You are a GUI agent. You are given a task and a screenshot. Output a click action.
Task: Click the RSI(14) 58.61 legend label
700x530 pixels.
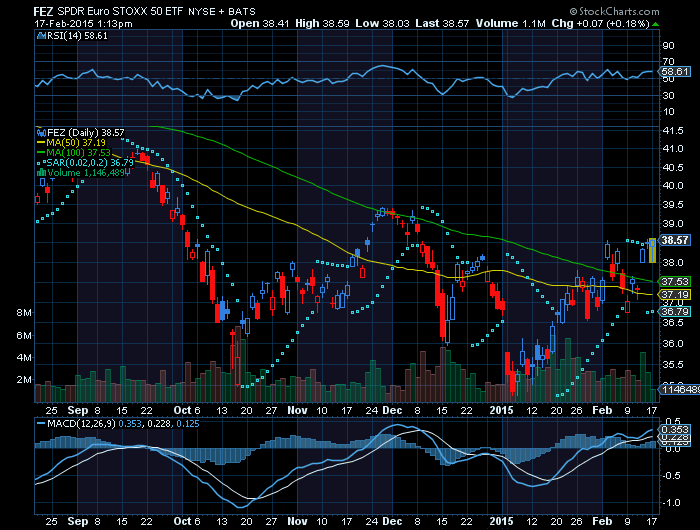[77, 36]
